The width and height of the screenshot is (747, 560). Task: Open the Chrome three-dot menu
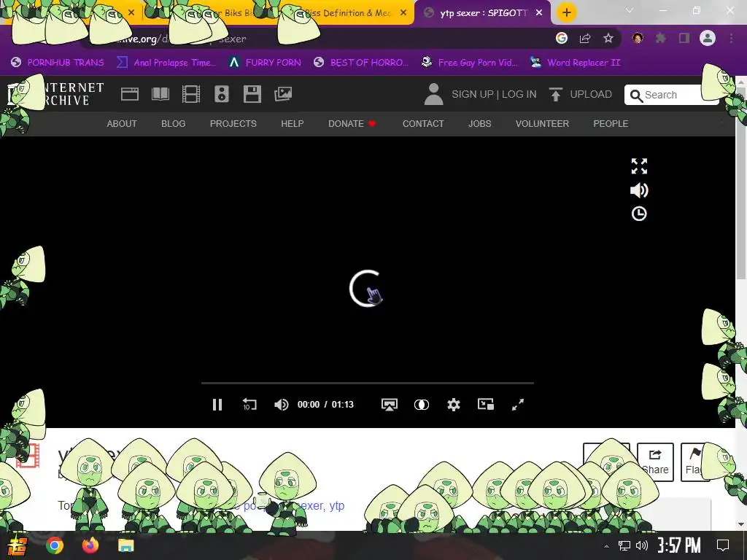(731, 38)
